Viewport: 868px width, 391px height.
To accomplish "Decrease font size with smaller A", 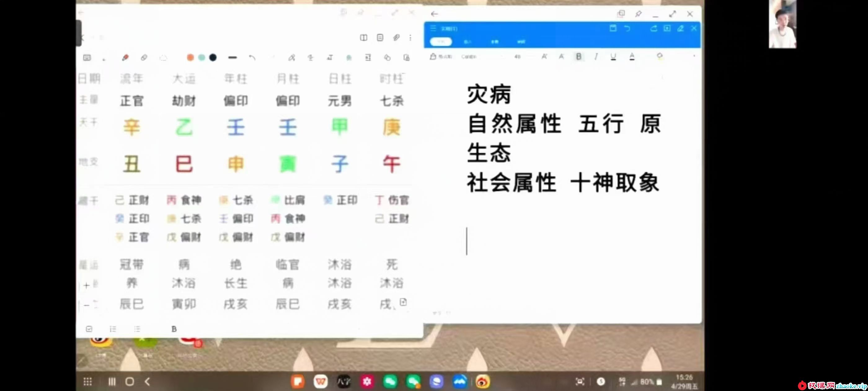I will point(561,57).
